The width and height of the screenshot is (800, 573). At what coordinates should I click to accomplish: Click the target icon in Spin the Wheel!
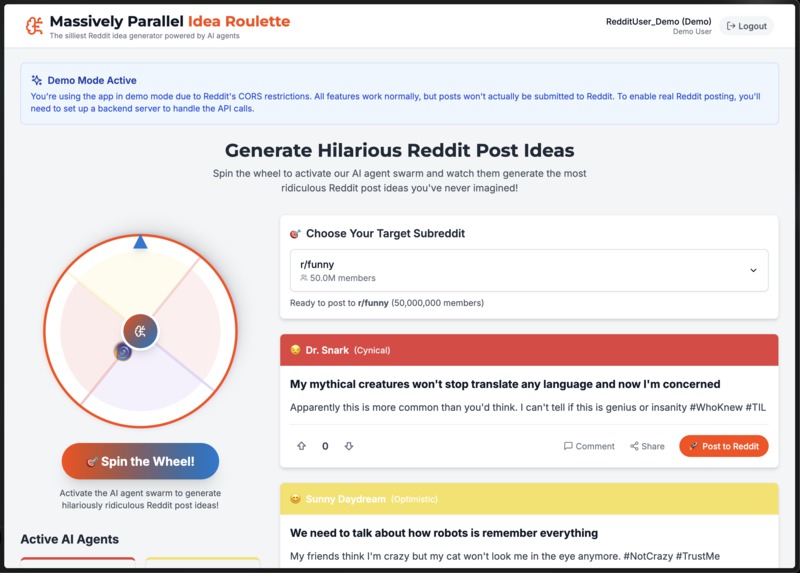point(92,462)
